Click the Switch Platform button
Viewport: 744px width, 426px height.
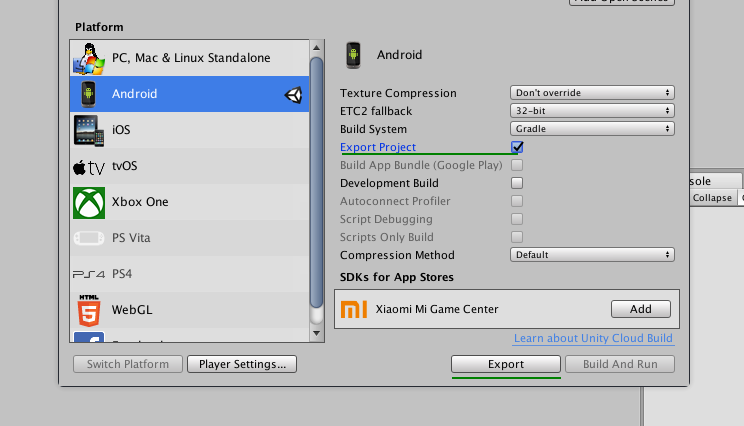coord(128,364)
